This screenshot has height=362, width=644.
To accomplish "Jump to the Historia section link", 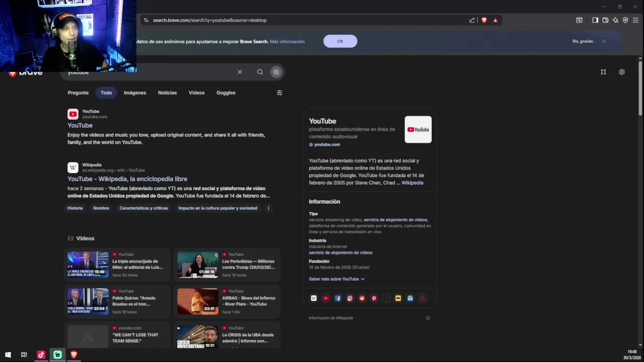I will click(75, 208).
